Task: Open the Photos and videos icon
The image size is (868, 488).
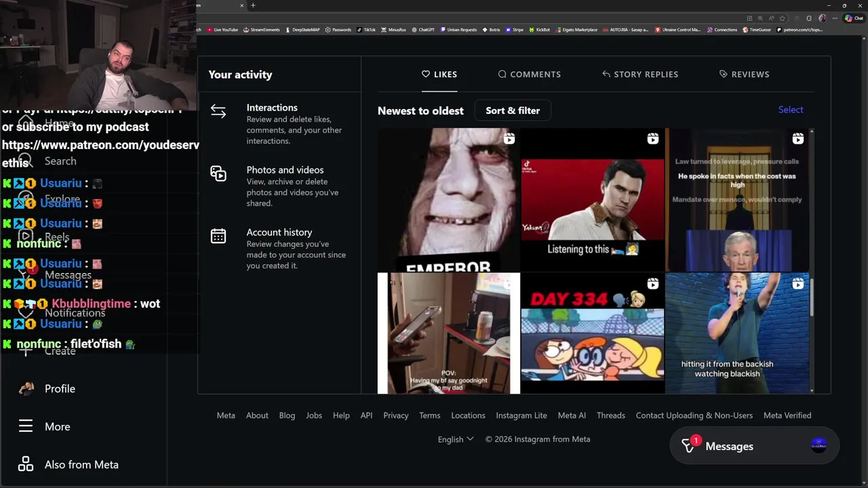Action: [218, 174]
